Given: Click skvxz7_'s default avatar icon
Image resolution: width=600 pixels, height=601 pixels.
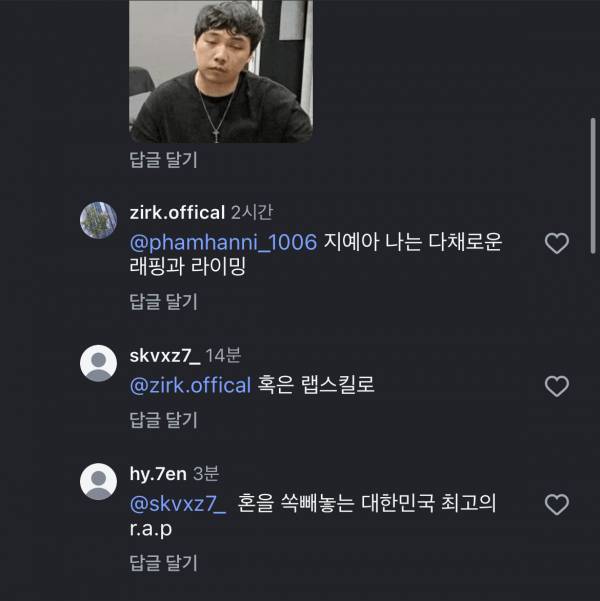Looking at the screenshot, I should [x=98, y=362].
